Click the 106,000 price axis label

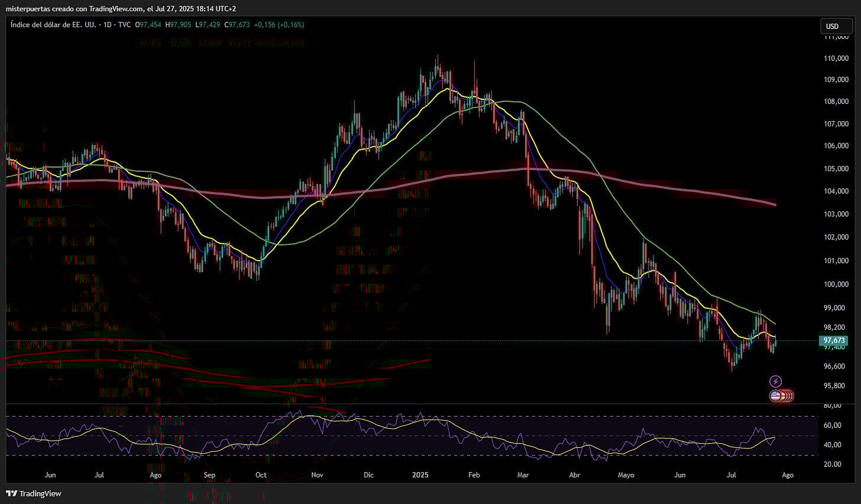click(x=837, y=146)
